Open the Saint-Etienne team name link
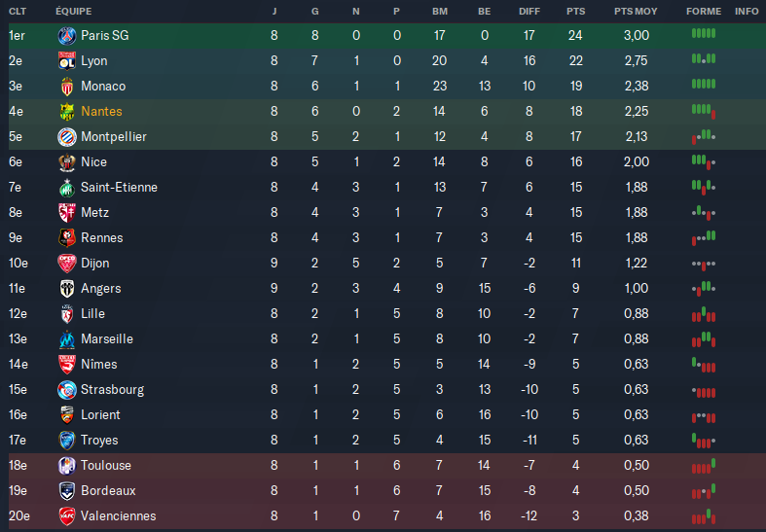Screen dimensions: 766x532 click(x=119, y=188)
